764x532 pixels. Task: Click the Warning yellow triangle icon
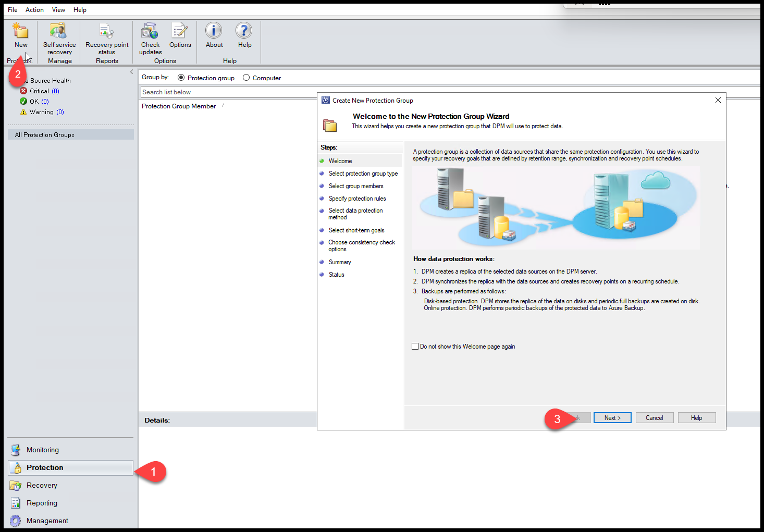(23, 112)
